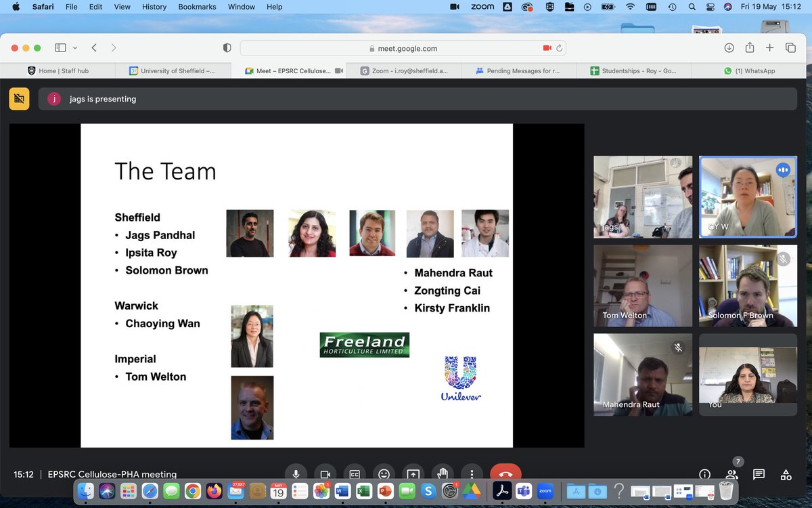Reload the page in Safari

point(559,48)
